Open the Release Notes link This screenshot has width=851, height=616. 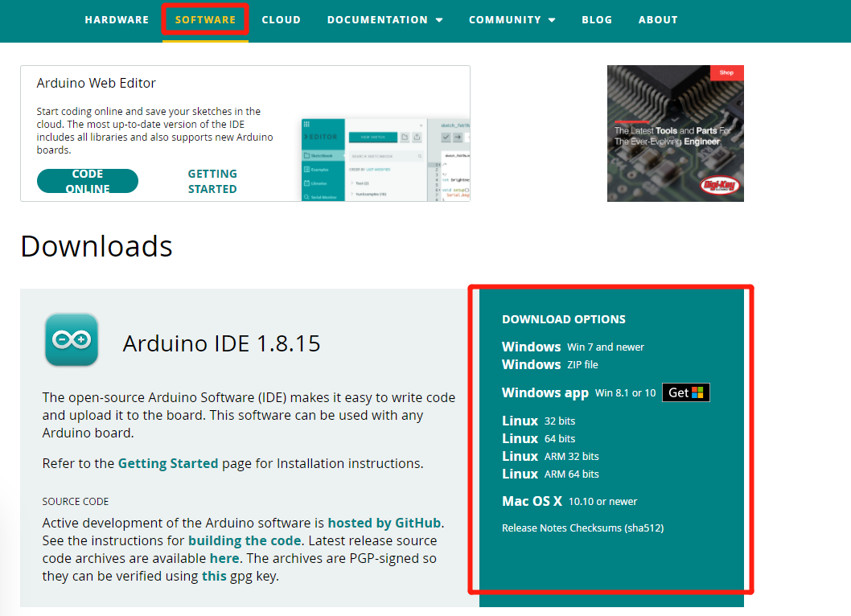[x=535, y=528]
